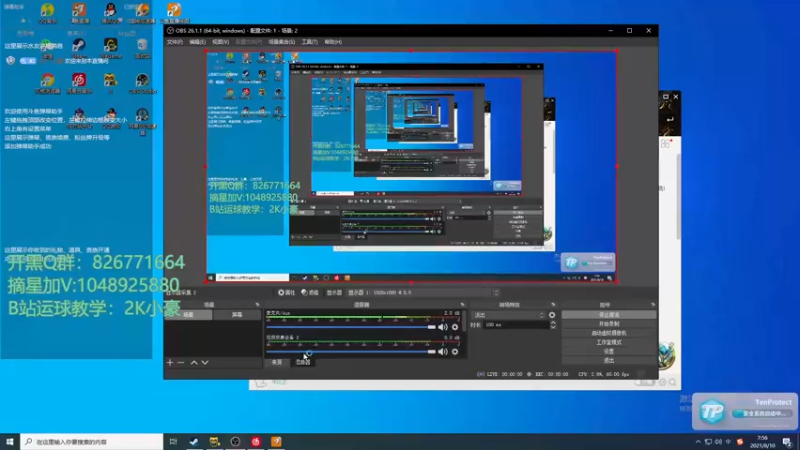Open settings gear for 麦克风/Aux channel
This screenshot has width=800, height=450.
pyautogui.click(x=455, y=327)
